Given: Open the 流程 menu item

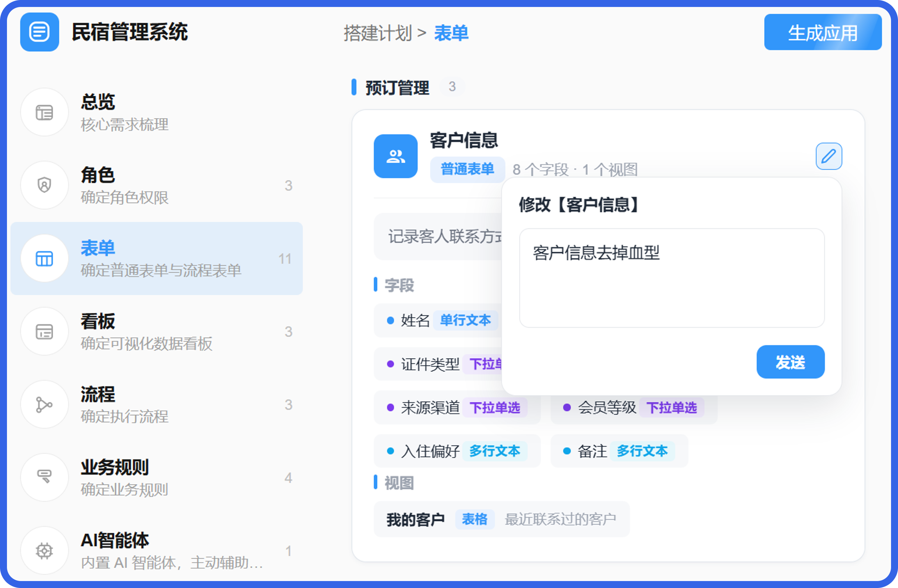Looking at the screenshot, I should (157, 404).
